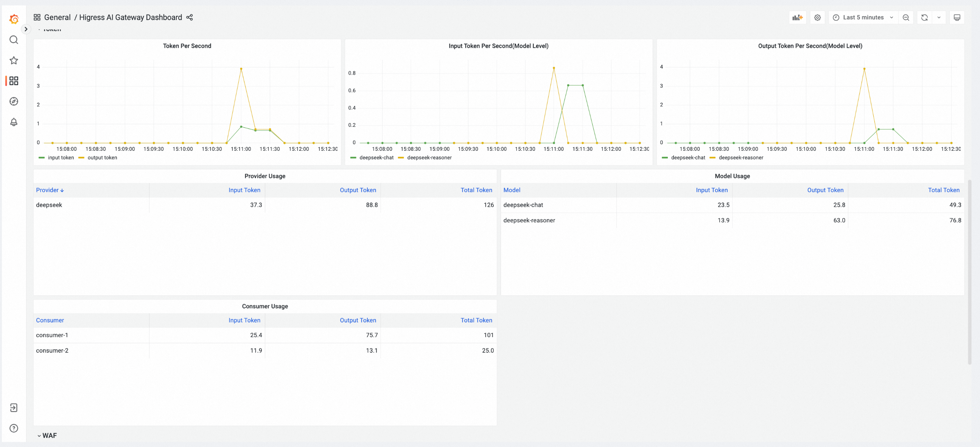Open the Last 5 minutes time picker
This screenshot has height=447, width=980.
click(863, 17)
